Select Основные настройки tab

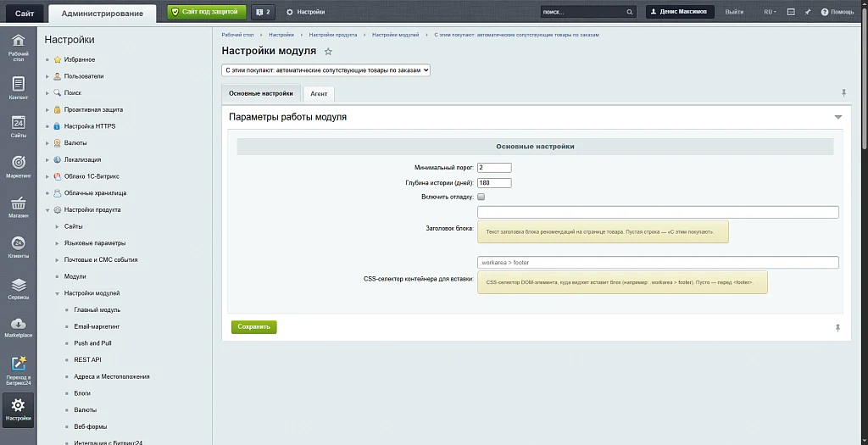tap(261, 93)
